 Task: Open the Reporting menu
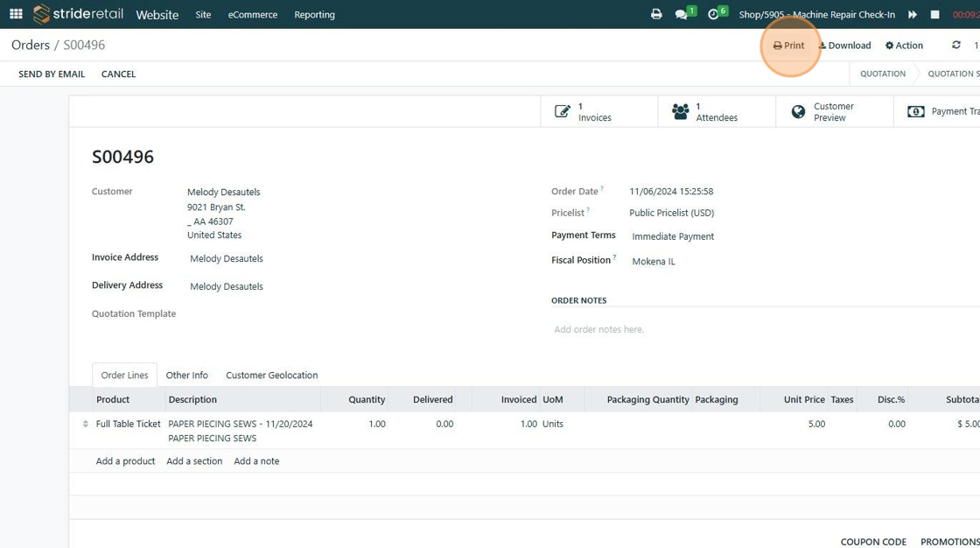click(x=314, y=14)
